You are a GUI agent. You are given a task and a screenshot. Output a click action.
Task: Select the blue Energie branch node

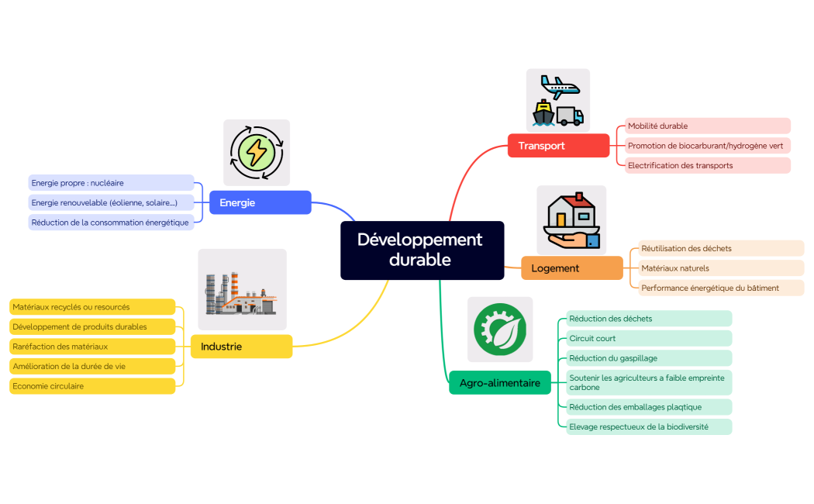[260, 202]
